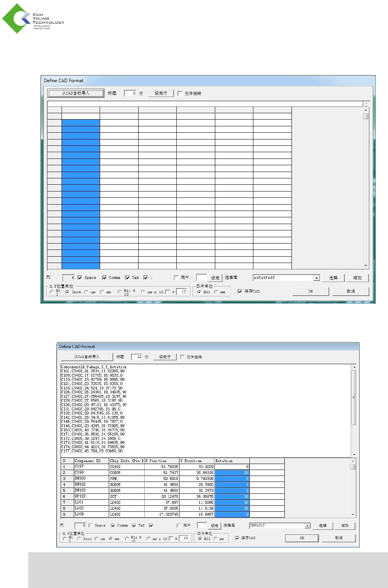Click the Y Position column header
Screen dimensions: 388x588
coord(197,461)
